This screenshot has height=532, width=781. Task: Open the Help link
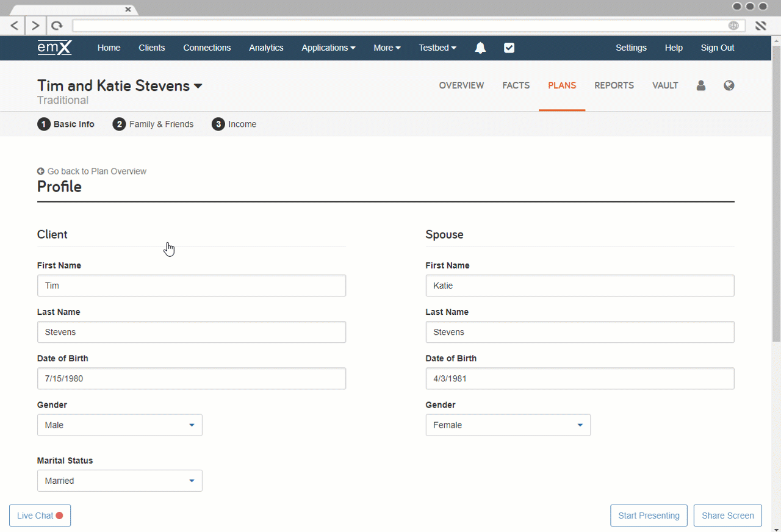click(674, 48)
